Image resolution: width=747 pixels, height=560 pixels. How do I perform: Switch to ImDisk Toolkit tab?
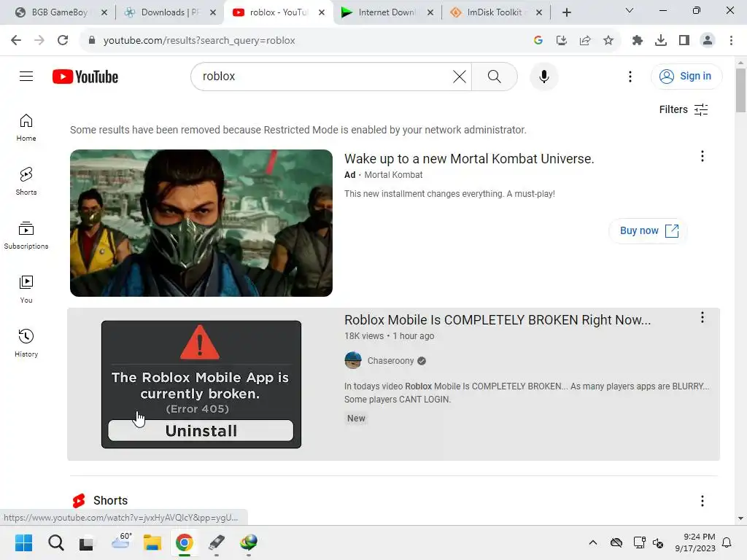(494, 12)
